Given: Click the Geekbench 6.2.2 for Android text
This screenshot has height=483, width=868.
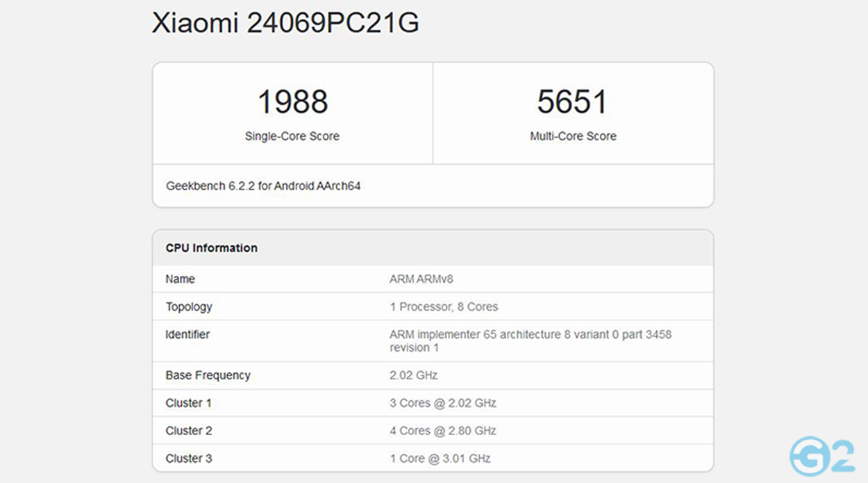Looking at the screenshot, I should point(263,186).
